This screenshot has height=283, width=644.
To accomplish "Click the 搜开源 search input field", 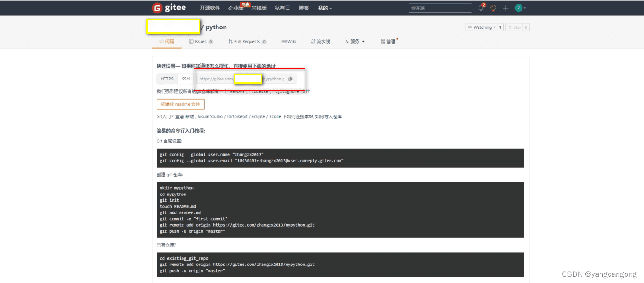I will 440,8.
